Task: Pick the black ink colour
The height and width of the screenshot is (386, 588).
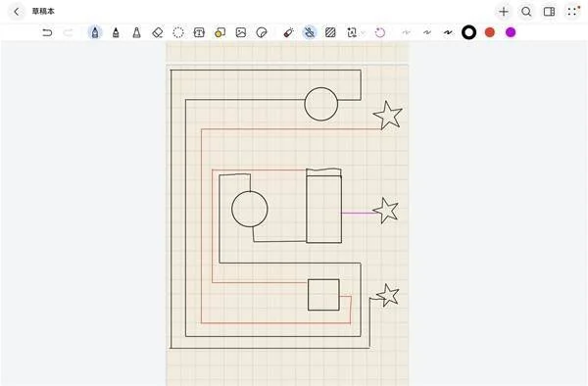Action: click(x=468, y=32)
